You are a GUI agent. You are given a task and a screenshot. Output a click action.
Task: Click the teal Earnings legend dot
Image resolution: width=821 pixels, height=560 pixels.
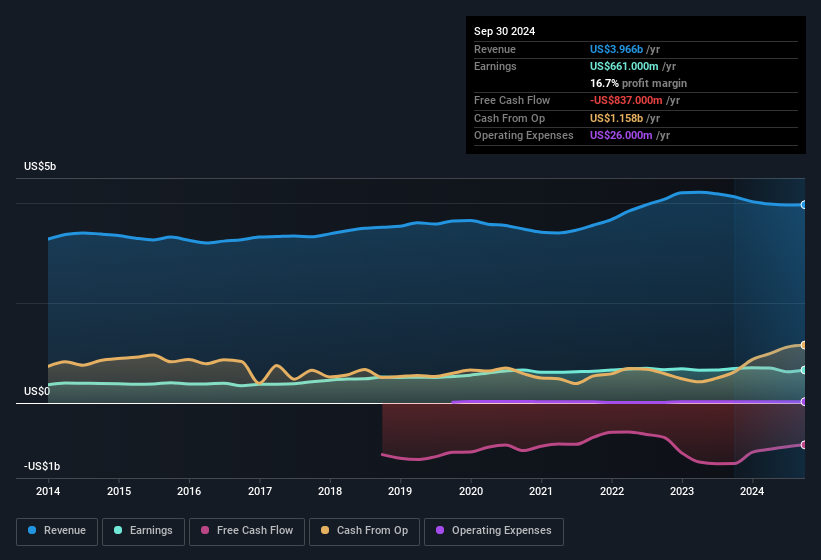[x=119, y=531]
